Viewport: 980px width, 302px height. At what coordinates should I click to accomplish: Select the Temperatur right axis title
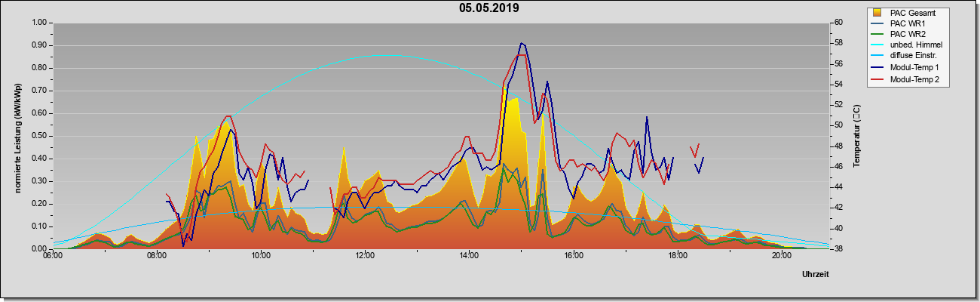(856, 136)
